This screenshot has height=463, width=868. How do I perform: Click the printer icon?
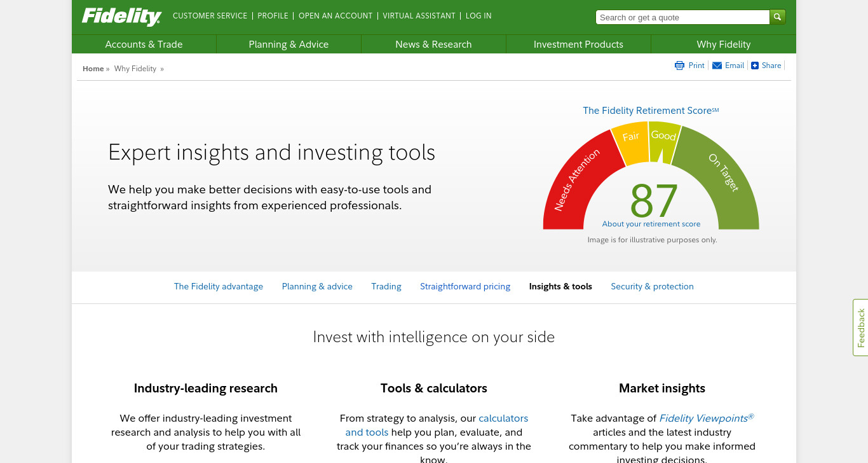679,66
